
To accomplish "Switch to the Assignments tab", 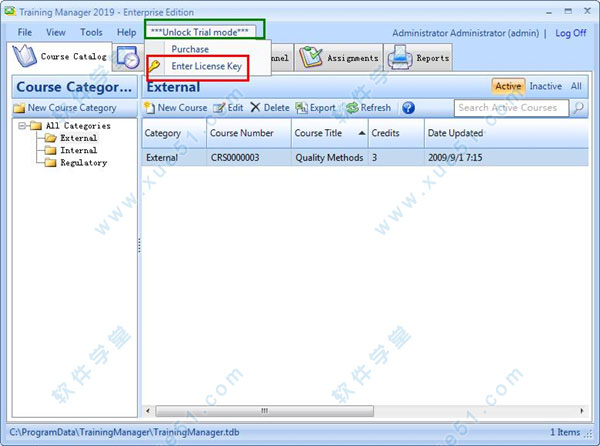I will pyautogui.click(x=339, y=57).
